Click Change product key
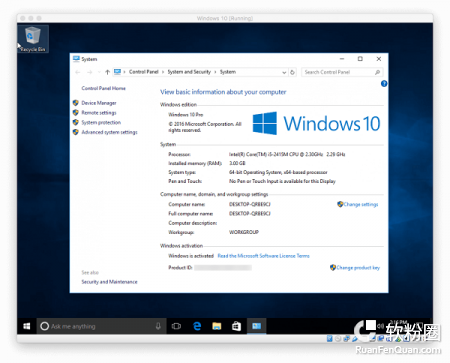Viewport: 450px width, 363px height. point(358,268)
